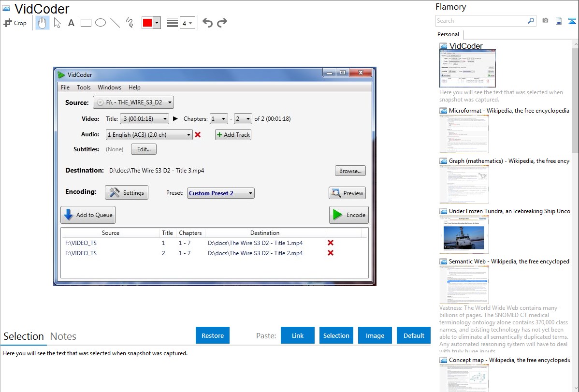Click the Paste Image button
579x392 pixels.
coord(375,335)
